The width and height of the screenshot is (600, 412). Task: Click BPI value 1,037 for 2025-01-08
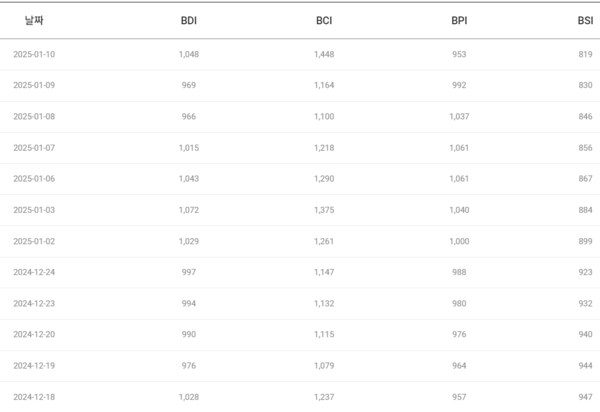459,116
